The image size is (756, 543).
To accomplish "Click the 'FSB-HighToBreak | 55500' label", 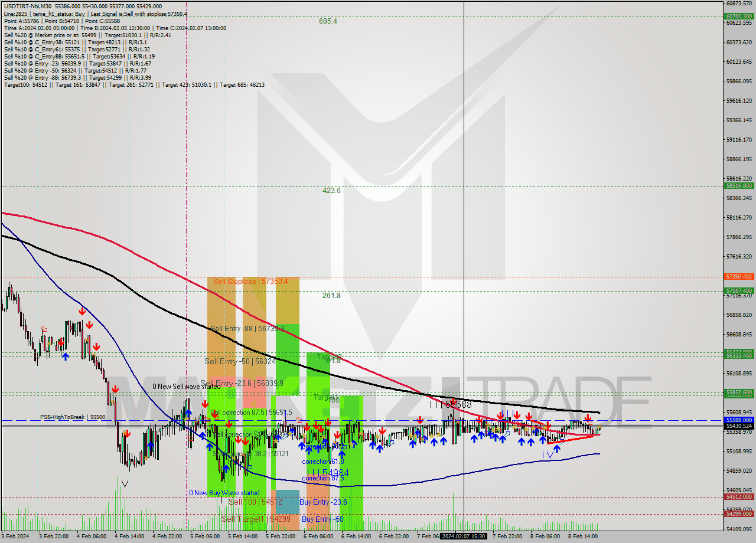I will tap(73, 417).
